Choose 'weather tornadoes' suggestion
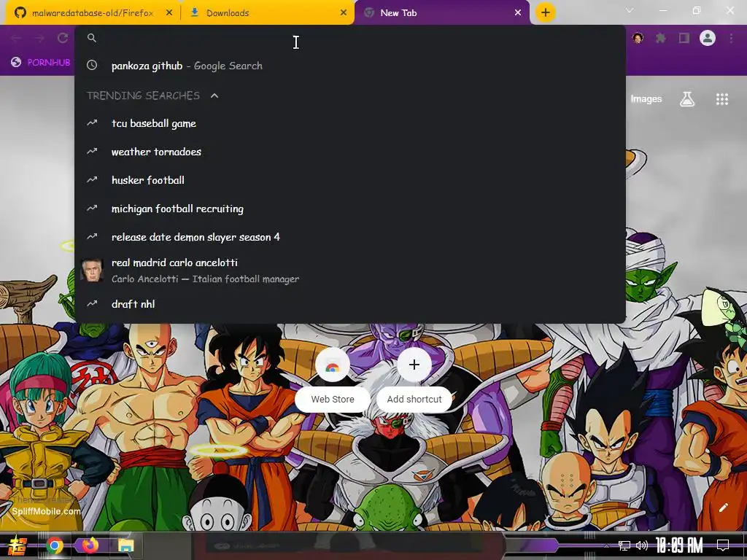 [349, 152]
